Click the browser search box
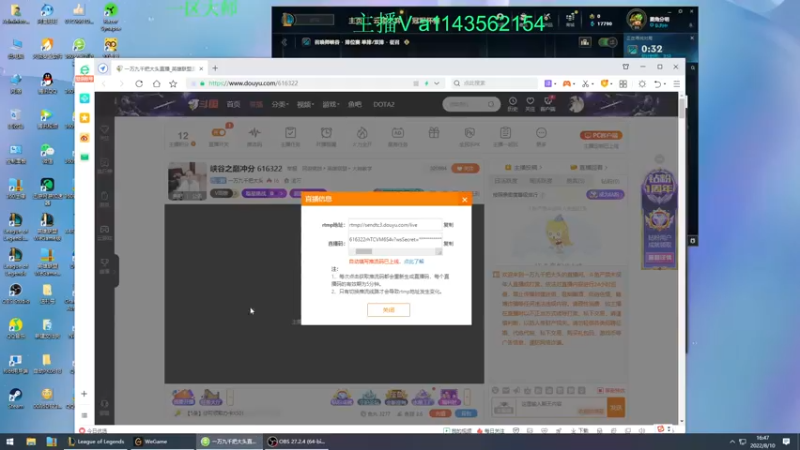 (x=495, y=83)
